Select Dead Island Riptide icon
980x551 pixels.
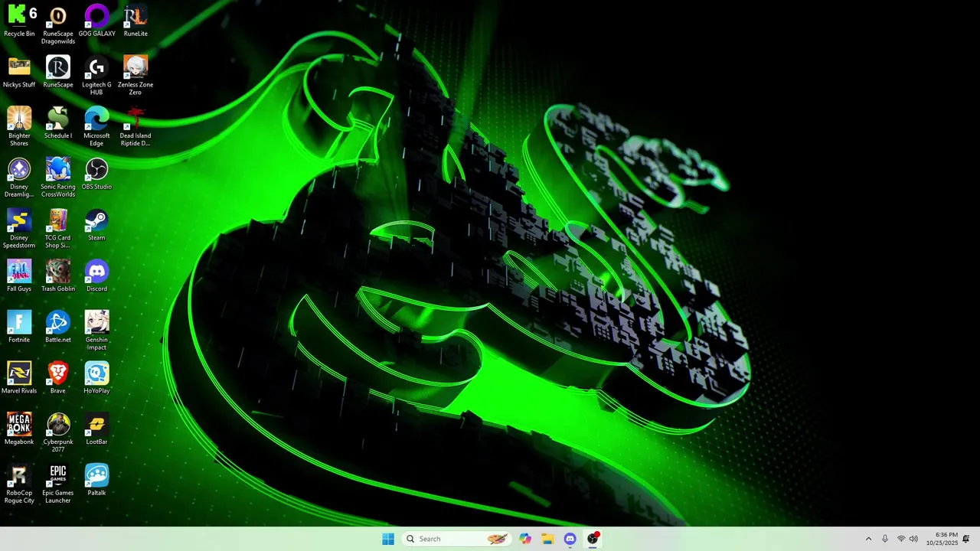(x=136, y=126)
